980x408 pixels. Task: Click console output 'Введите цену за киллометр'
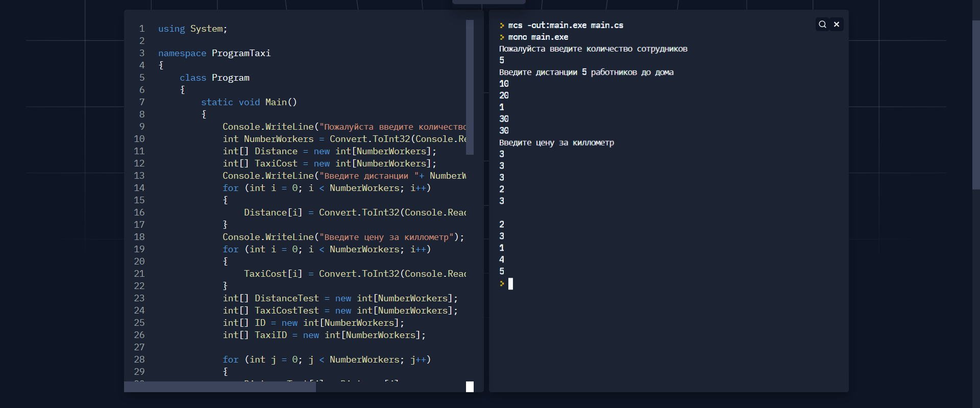556,142
